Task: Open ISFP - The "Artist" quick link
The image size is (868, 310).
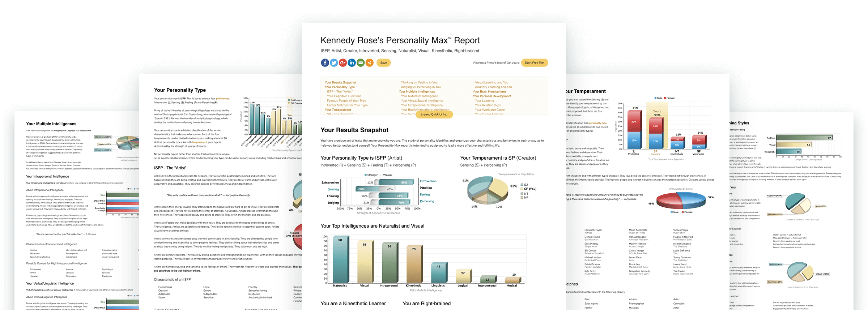Action: pos(340,92)
